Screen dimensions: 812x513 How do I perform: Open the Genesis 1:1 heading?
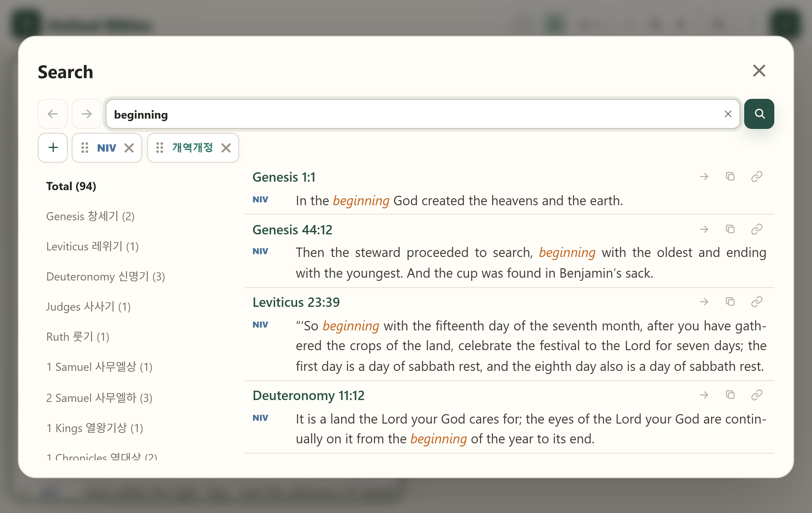(284, 177)
